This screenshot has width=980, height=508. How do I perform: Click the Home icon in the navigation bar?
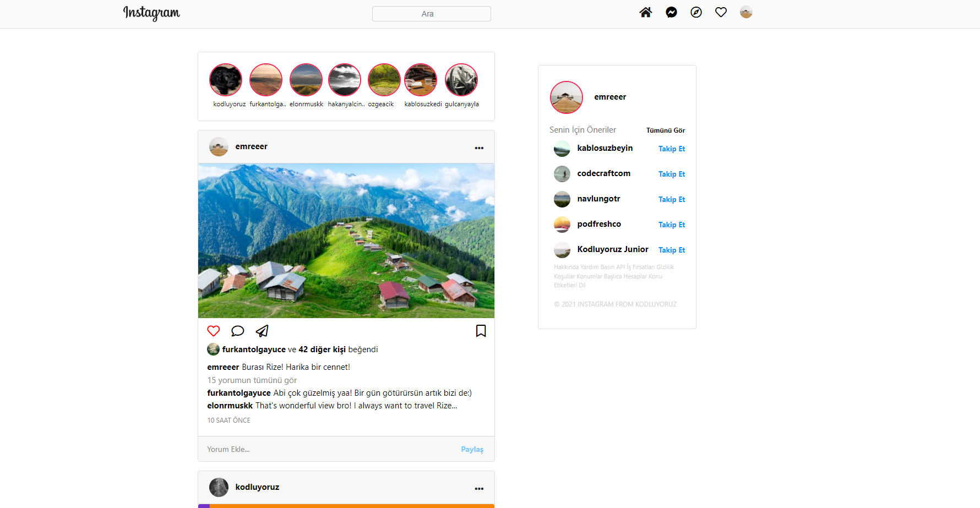[645, 12]
